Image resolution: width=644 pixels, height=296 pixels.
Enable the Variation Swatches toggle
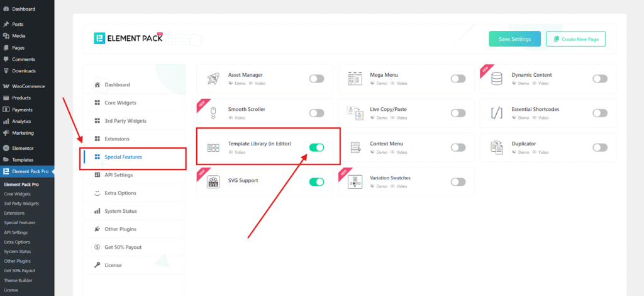coord(458,182)
